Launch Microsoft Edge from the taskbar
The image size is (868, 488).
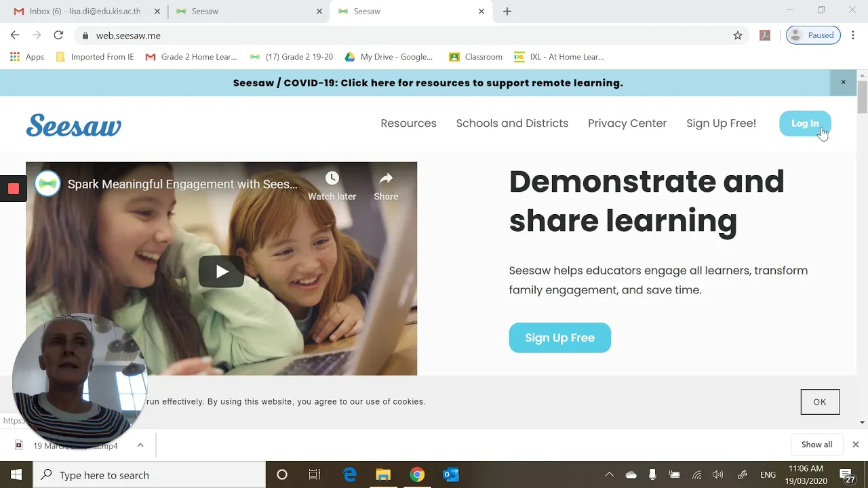350,475
